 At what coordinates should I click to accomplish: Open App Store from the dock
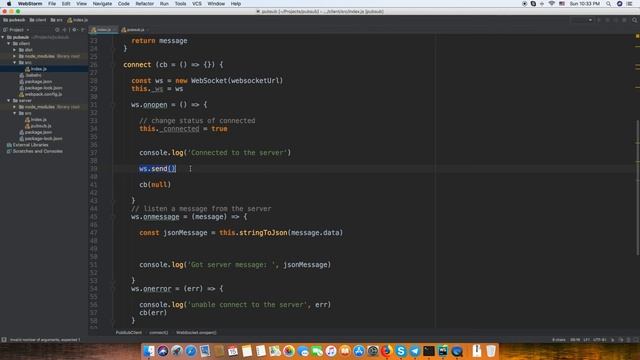click(359, 351)
